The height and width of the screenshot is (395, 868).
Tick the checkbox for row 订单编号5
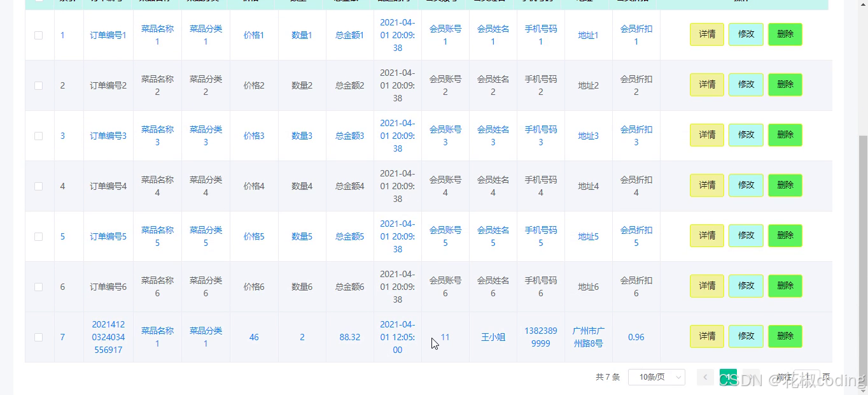pyautogui.click(x=38, y=236)
